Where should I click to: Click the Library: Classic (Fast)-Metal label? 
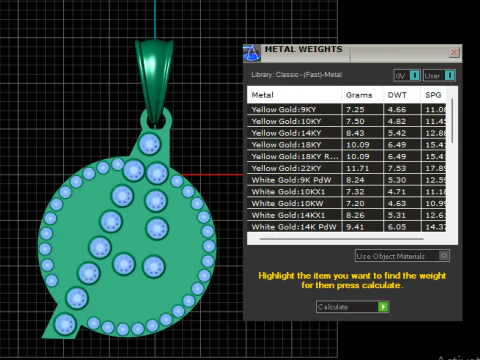[296, 75]
